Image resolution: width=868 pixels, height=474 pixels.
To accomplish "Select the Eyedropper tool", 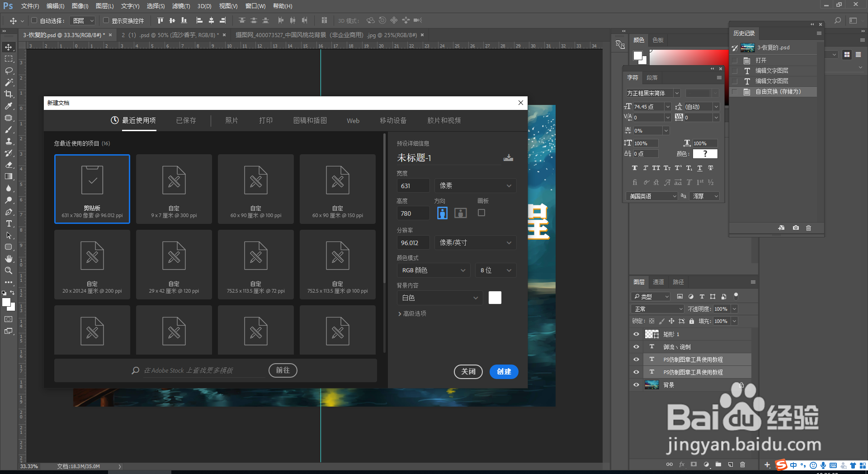I will point(9,106).
